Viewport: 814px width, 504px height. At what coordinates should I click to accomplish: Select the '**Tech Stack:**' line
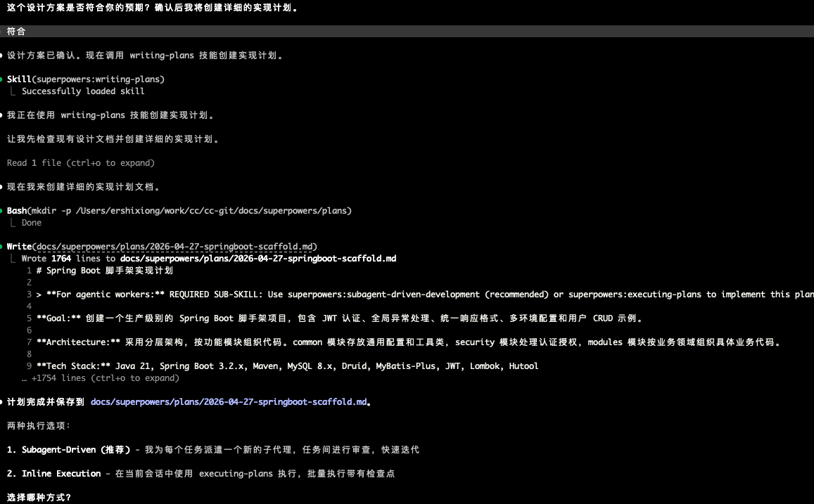point(287,366)
